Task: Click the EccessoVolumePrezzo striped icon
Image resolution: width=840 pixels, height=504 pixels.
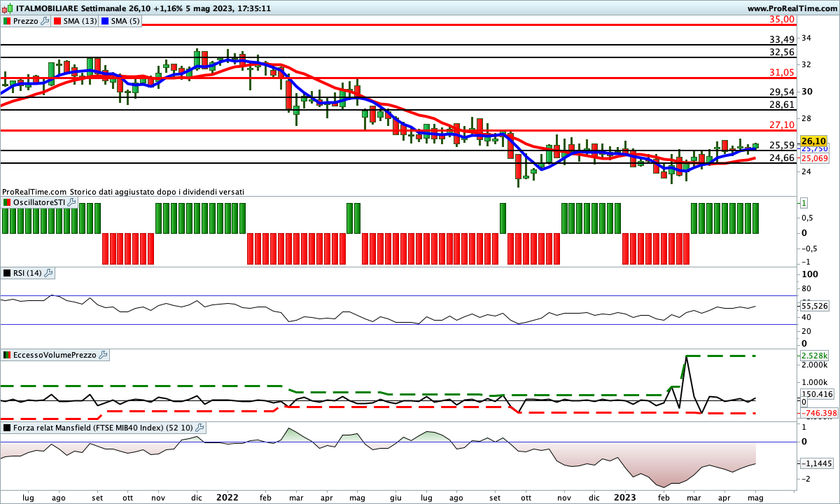Action: (x=7, y=355)
